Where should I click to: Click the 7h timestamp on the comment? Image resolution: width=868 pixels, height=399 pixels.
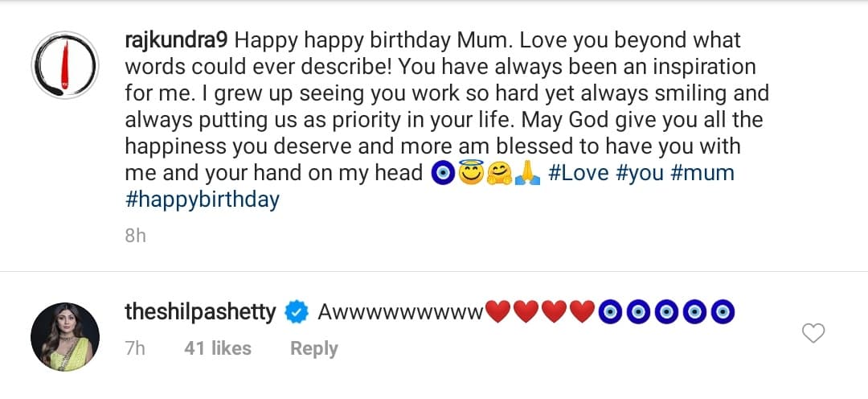pos(135,348)
